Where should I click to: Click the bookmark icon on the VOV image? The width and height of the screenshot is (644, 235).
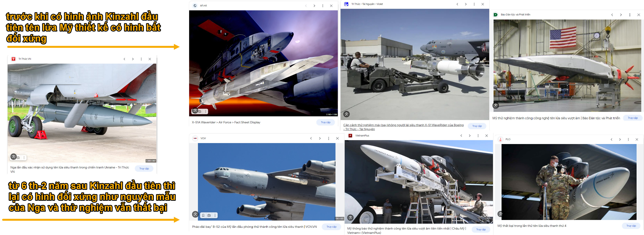tap(203, 215)
